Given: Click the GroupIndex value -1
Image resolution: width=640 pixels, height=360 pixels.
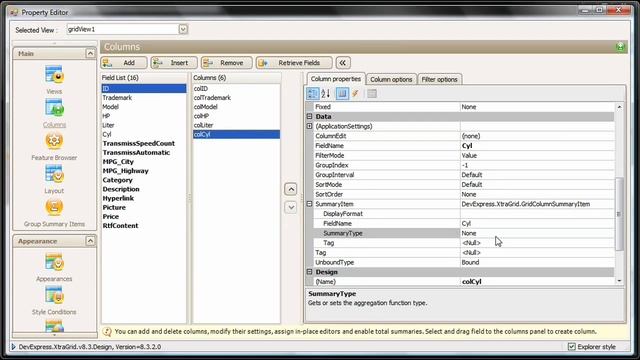Looking at the screenshot, I should [x=537, y=165].
